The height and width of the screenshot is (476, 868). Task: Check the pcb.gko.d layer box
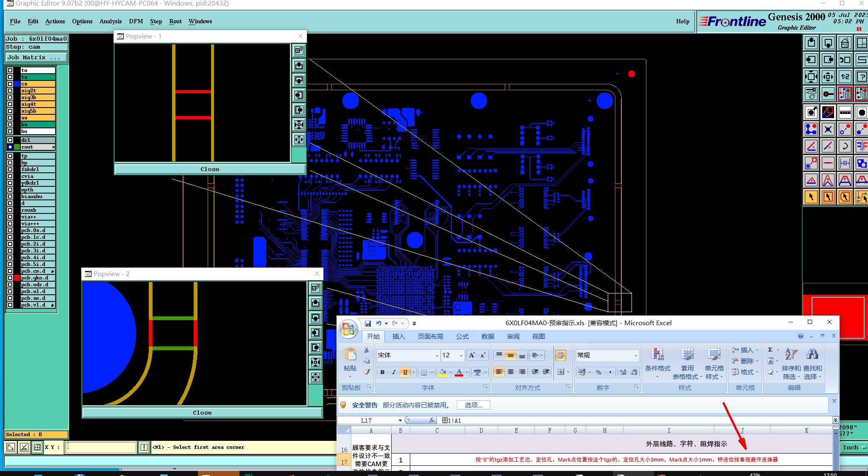coord(10,278)
